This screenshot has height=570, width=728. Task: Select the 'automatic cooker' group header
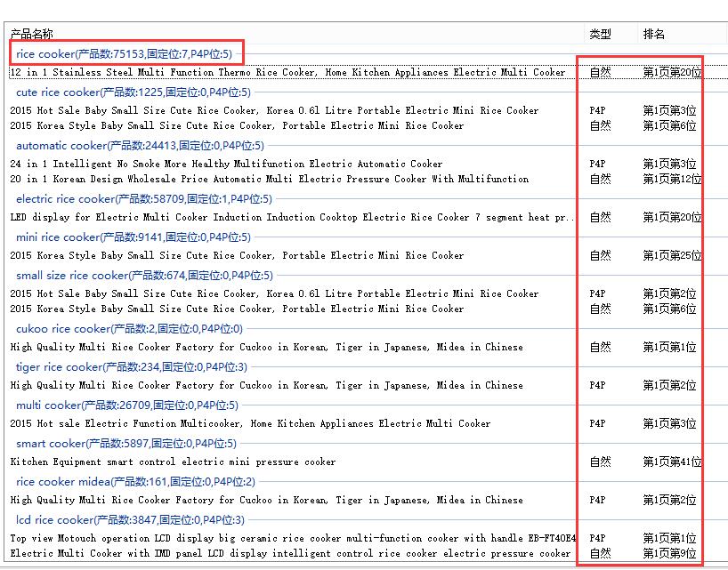pos(139,146)
